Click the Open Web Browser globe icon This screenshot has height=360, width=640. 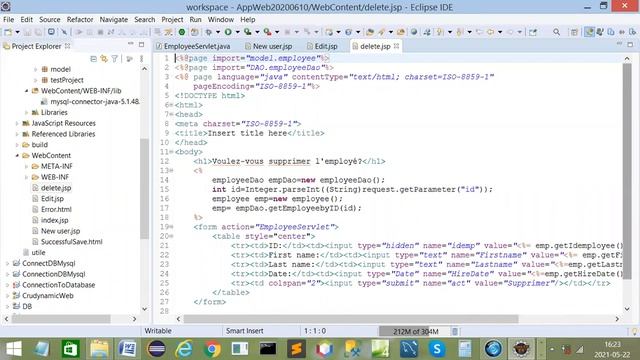pos(414,32)
